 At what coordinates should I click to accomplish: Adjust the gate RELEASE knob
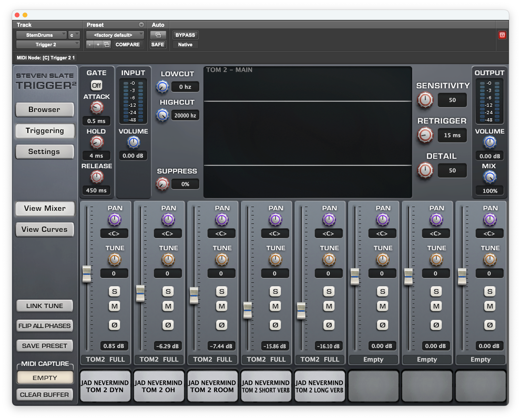(x=97, y=177)
